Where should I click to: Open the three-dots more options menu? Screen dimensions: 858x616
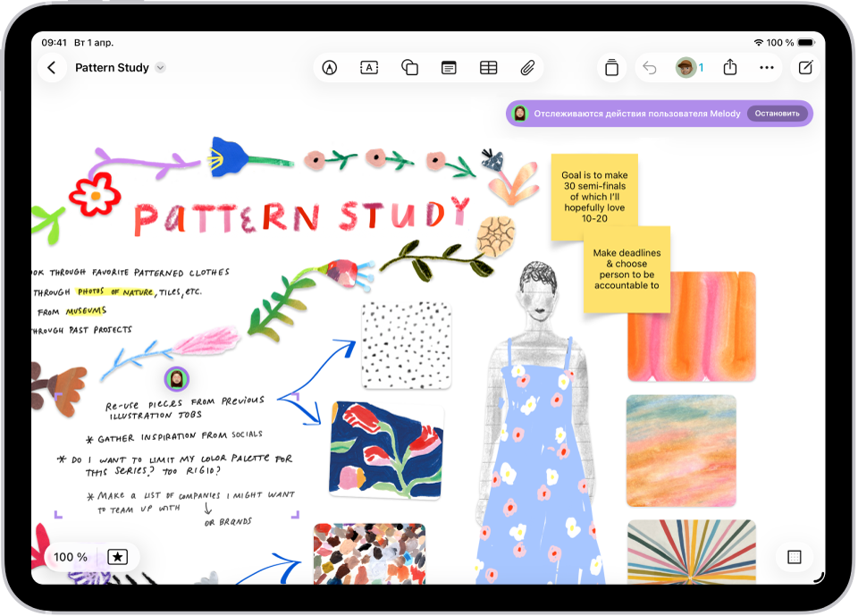coord(767,68)
